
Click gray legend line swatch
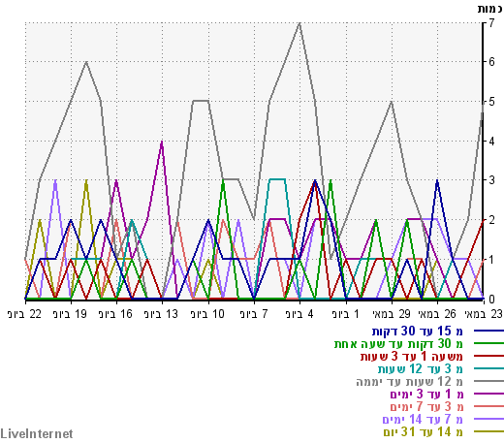click(488, 381)
